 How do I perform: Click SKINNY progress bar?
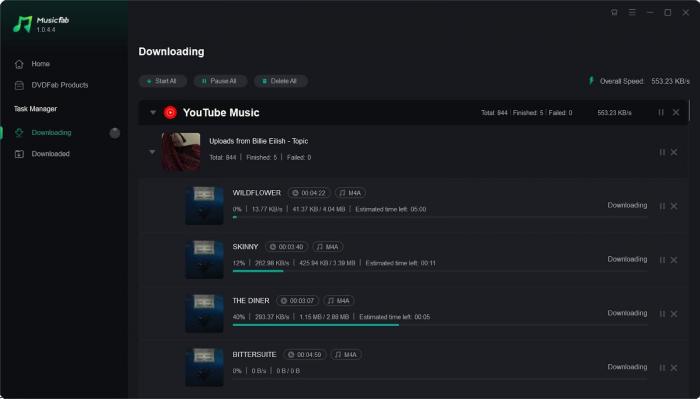coord(440,271)
